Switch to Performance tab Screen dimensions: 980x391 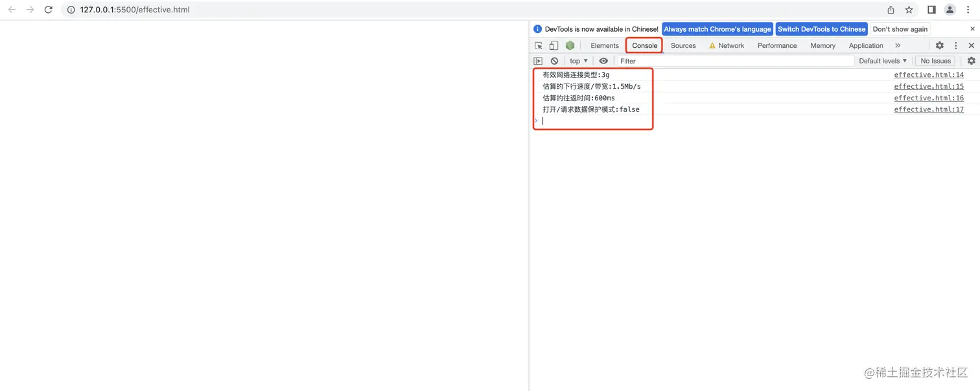pyautogui.click(x=777, y=45)
